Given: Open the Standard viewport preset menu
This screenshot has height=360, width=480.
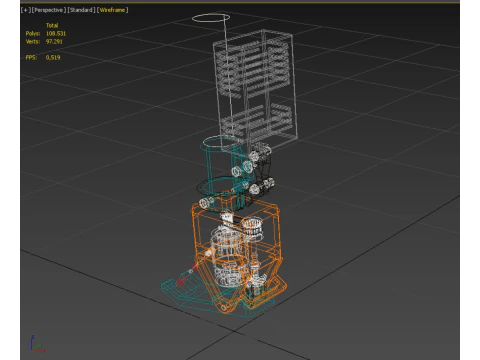Looking at the screenshot, I should coord(82,10).
